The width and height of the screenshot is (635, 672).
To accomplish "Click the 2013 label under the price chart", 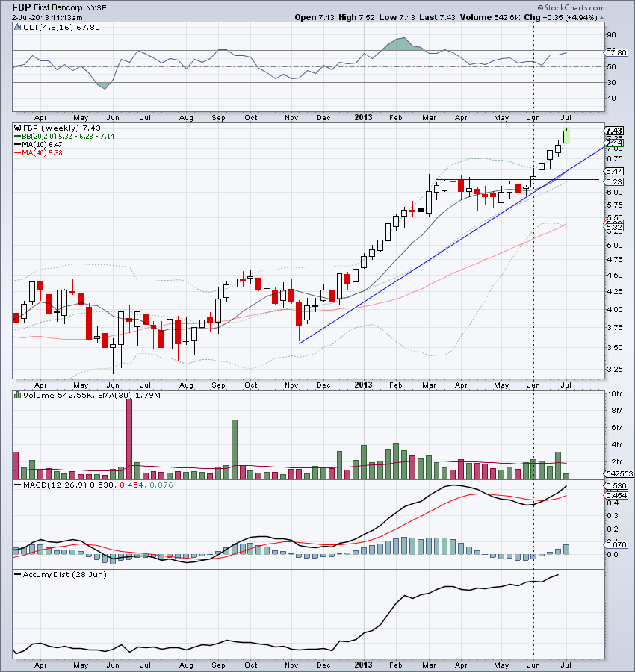I will click(x=363, y=385).
